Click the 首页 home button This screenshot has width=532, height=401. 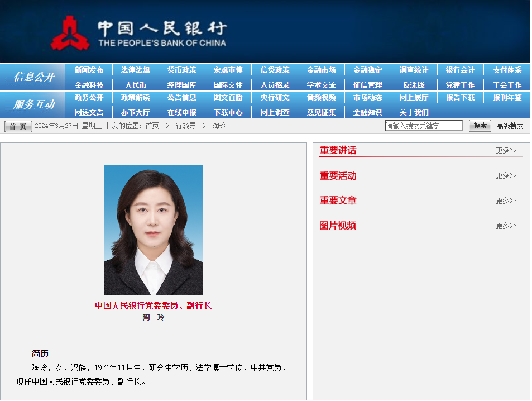18,126
